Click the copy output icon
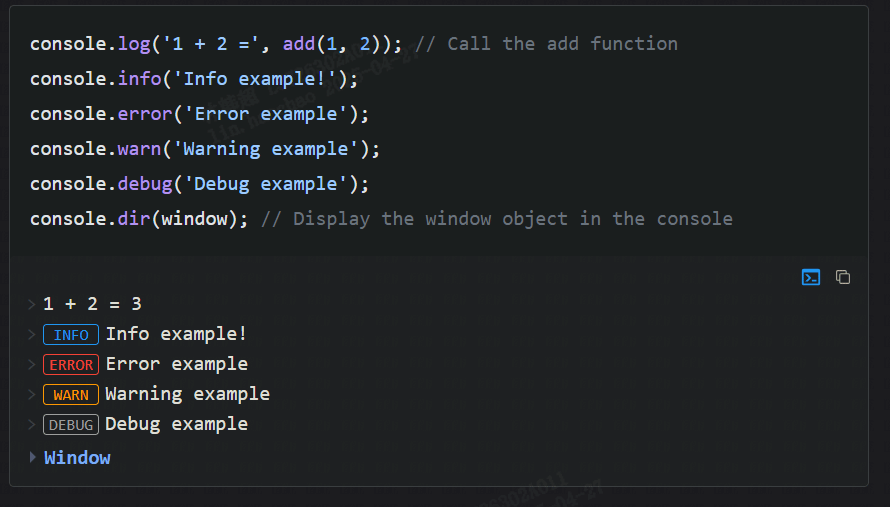Screen dimensions: 890x507 [x=843, y=277]
